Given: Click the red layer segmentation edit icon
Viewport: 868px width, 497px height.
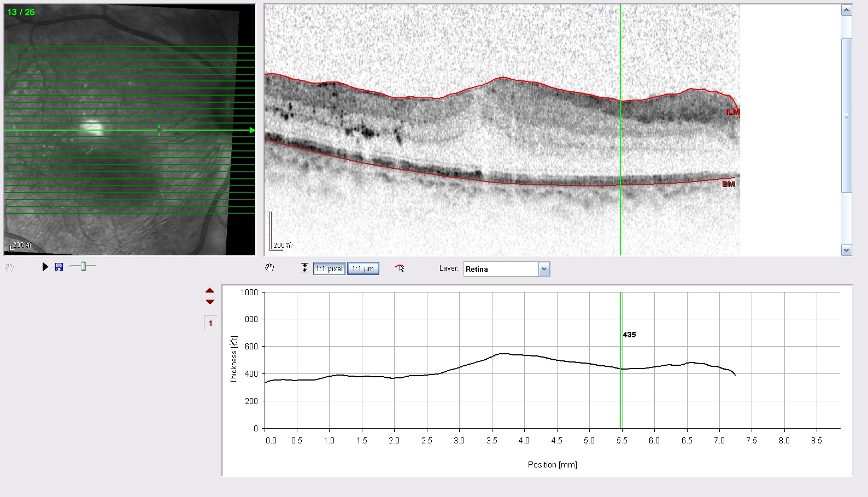Looking at the screenshot, I should click(400, 268).
